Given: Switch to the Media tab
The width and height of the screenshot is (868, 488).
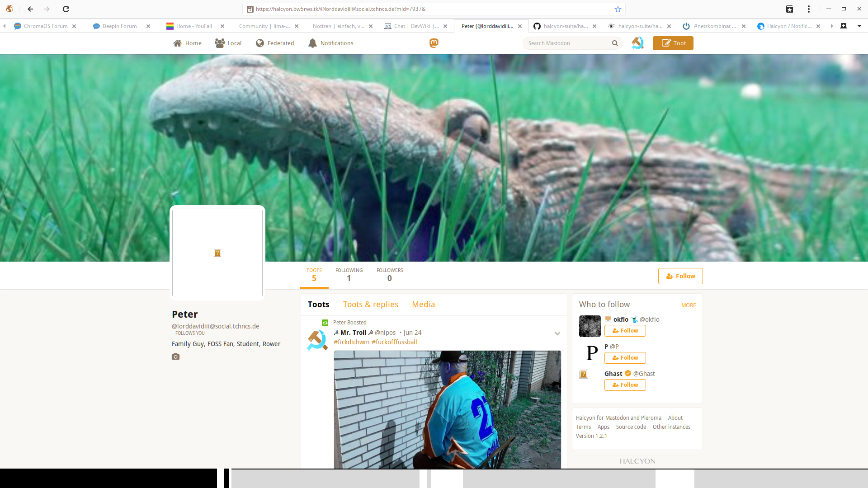Looking at the screenshot, I should [x=424, y=305].
